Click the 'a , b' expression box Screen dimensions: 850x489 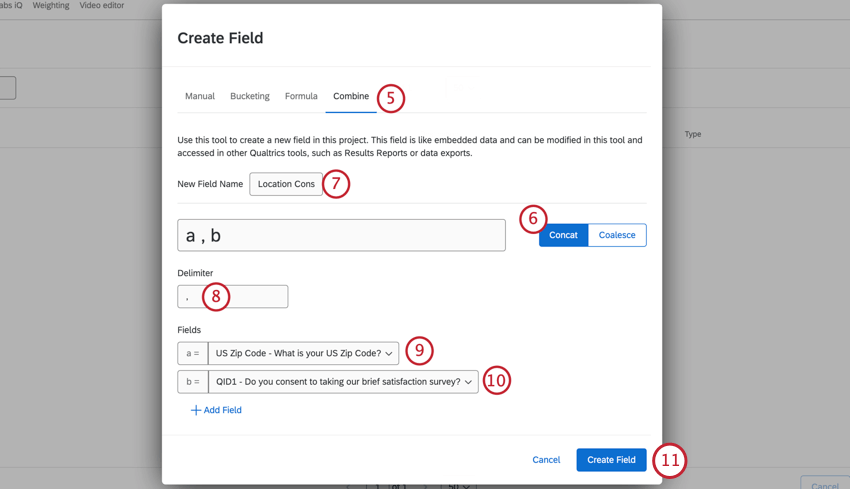click(x=341, y=235)
